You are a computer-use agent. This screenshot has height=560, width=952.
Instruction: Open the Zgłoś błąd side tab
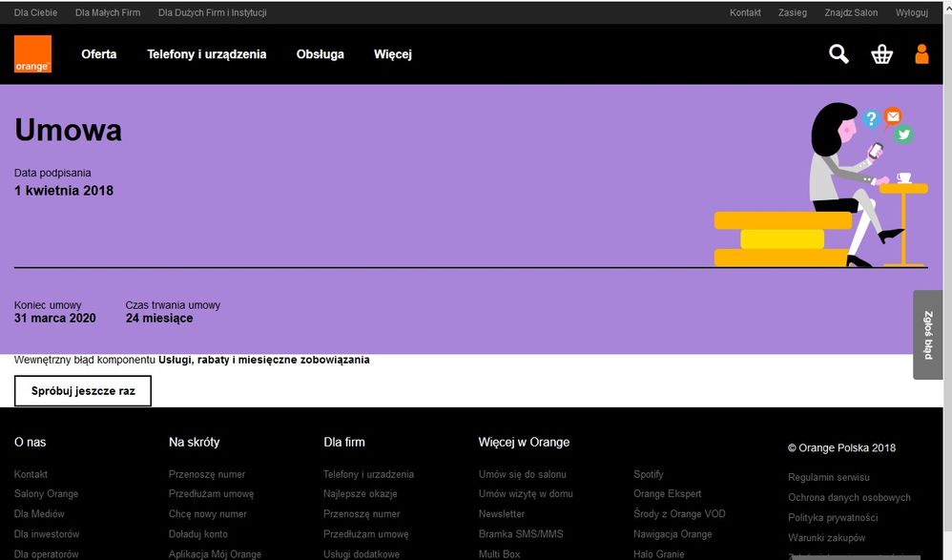[928, 335]
